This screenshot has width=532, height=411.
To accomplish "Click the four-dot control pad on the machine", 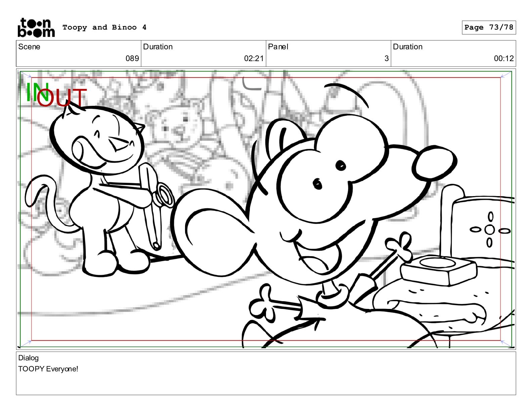I will 490,230.
